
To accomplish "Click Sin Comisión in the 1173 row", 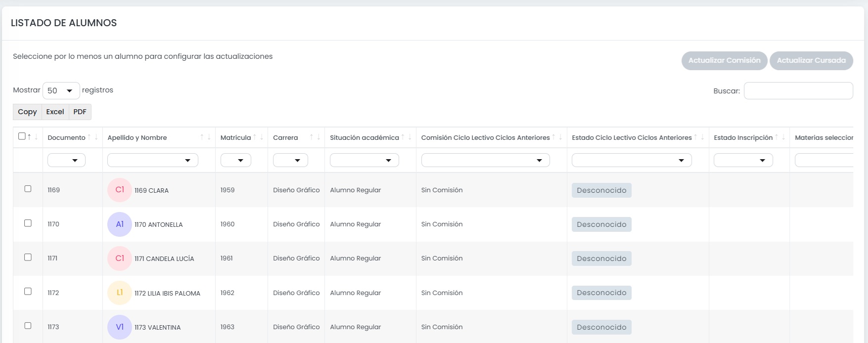I will [442, 327].
